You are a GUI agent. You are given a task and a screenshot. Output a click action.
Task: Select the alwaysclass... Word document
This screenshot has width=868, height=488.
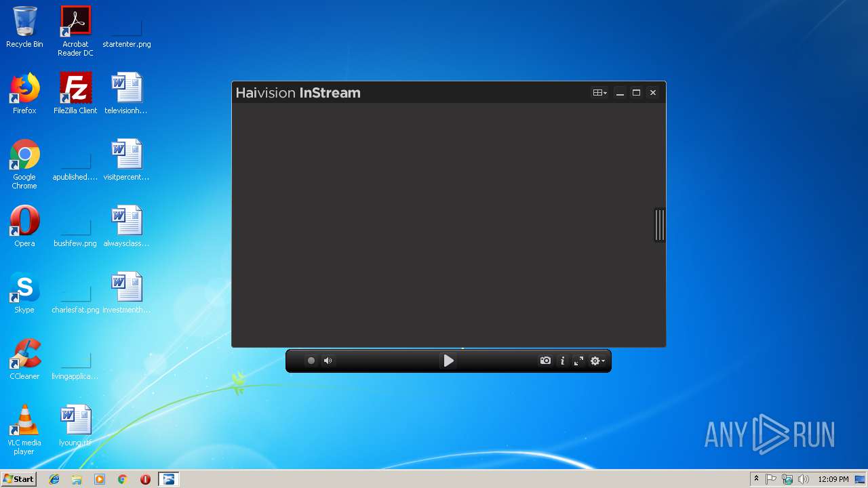pyautogui.click(x=126, y=226)
